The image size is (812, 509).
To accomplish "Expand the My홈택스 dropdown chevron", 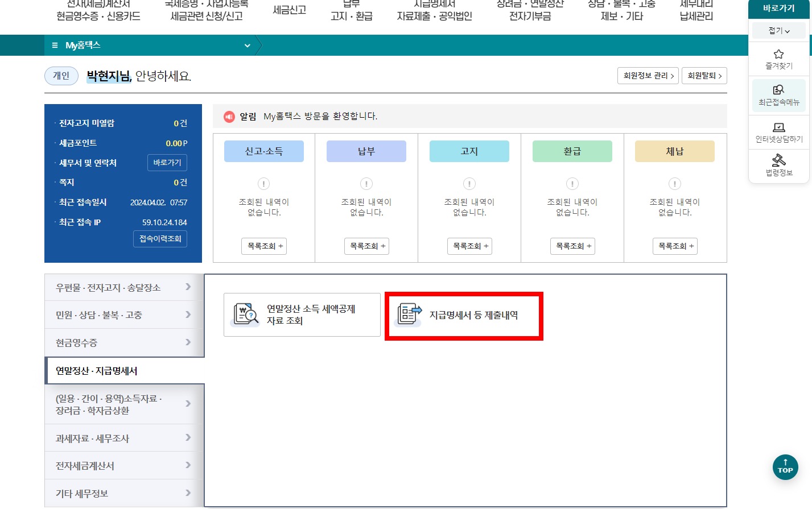I will click(247, 45).
